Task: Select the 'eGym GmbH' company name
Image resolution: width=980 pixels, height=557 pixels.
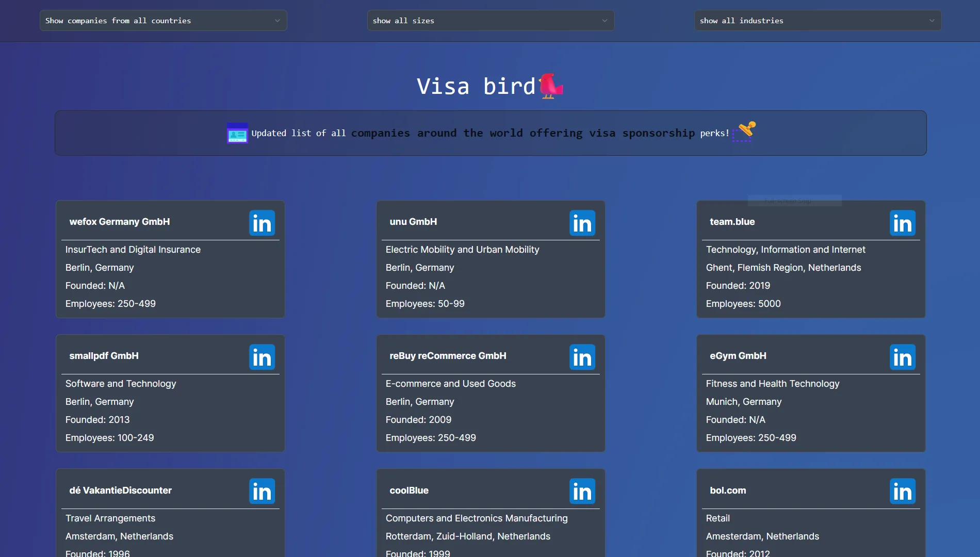Action: coord(738,356)
